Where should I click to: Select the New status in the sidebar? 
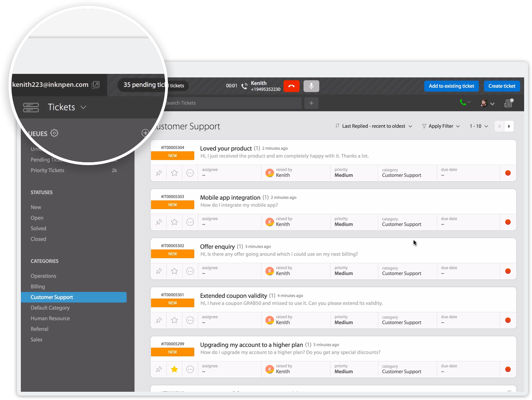coord(36,207)
